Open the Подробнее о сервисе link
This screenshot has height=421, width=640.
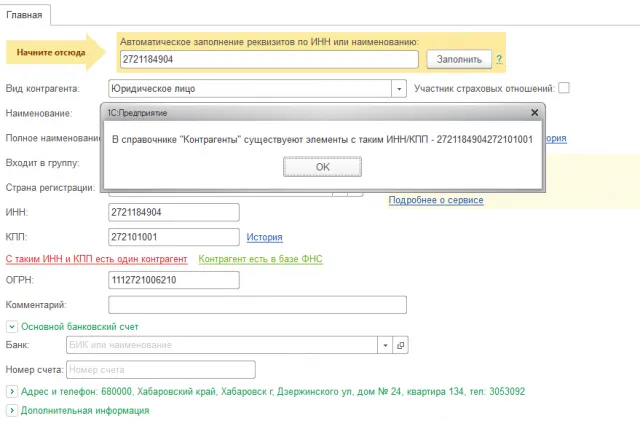click(436, 200)
